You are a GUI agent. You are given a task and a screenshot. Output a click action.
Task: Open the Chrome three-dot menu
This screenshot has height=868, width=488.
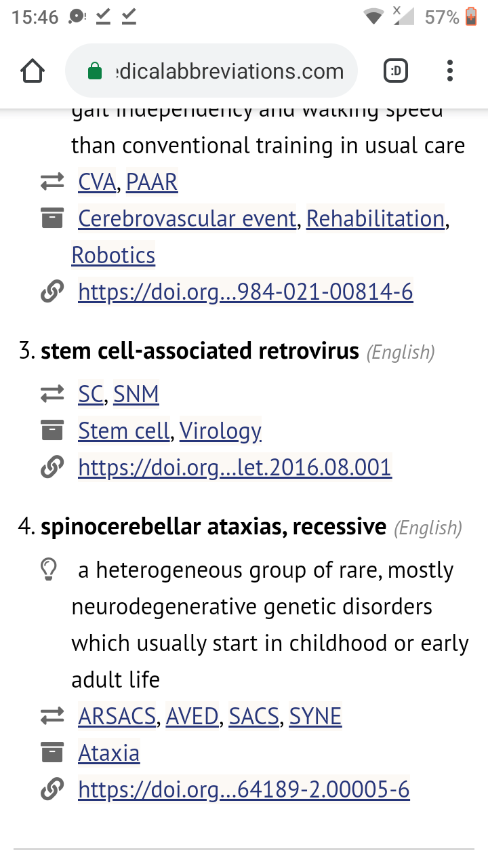[x=450, y=71]
